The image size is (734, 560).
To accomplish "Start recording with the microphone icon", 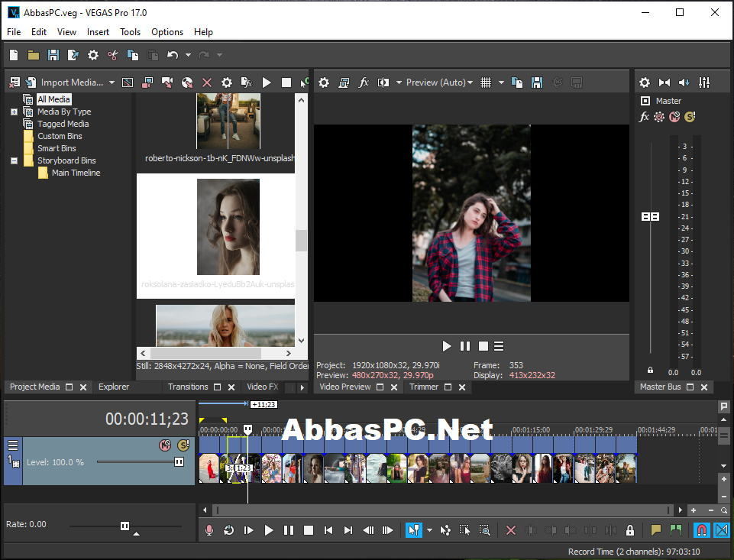I will click(209, 530).
